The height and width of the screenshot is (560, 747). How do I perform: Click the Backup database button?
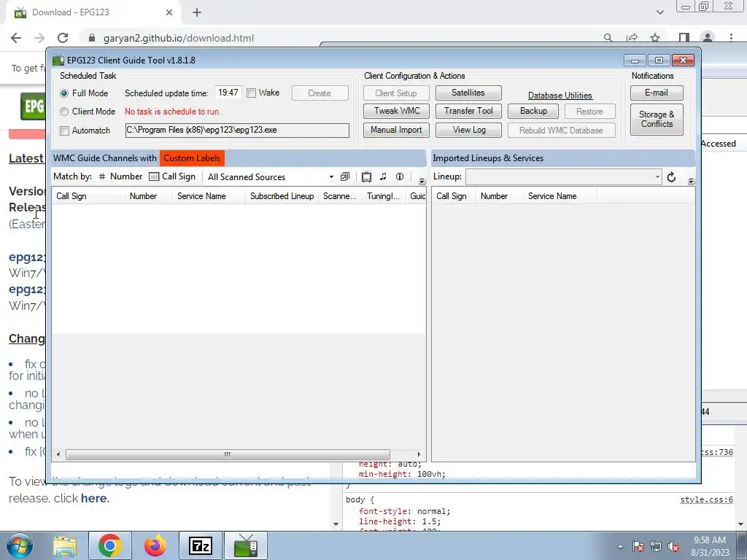tap(533, 111)
